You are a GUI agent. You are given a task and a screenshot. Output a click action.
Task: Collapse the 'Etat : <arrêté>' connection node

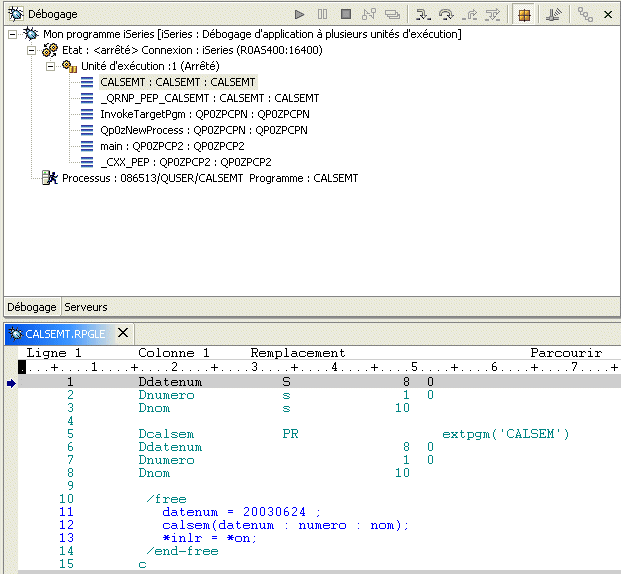(x=31, y=50)
